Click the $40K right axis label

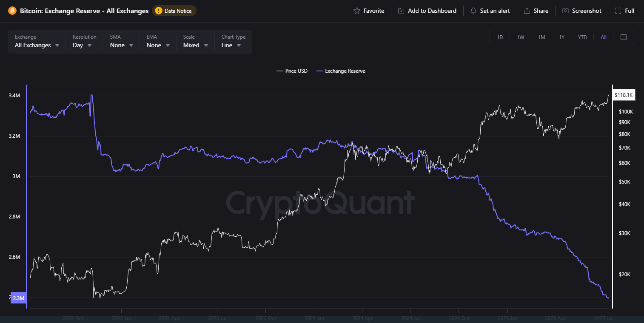(624, 204)
